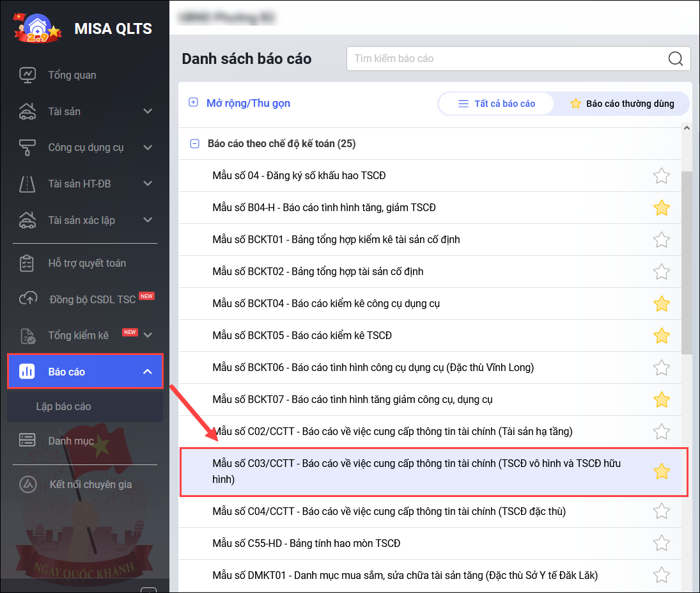Open the Danh mục menu item
The image size is (700, 593).
point(71,441)
